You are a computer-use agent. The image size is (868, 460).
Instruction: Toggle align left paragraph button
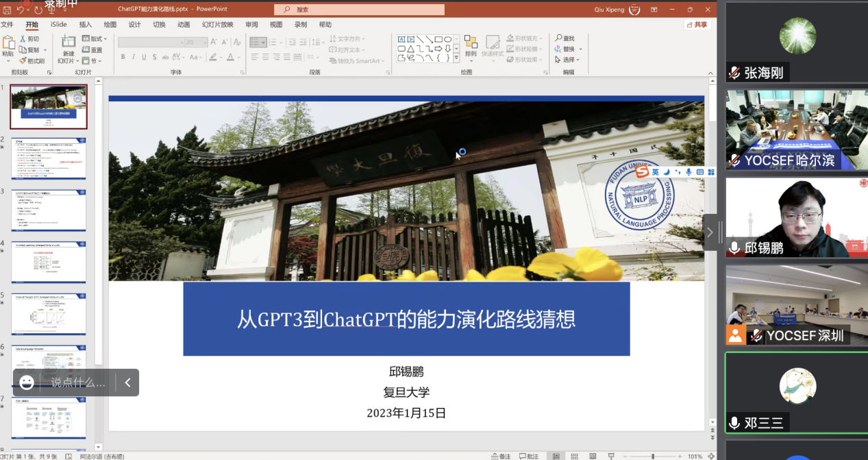click(x=254, y=58)
